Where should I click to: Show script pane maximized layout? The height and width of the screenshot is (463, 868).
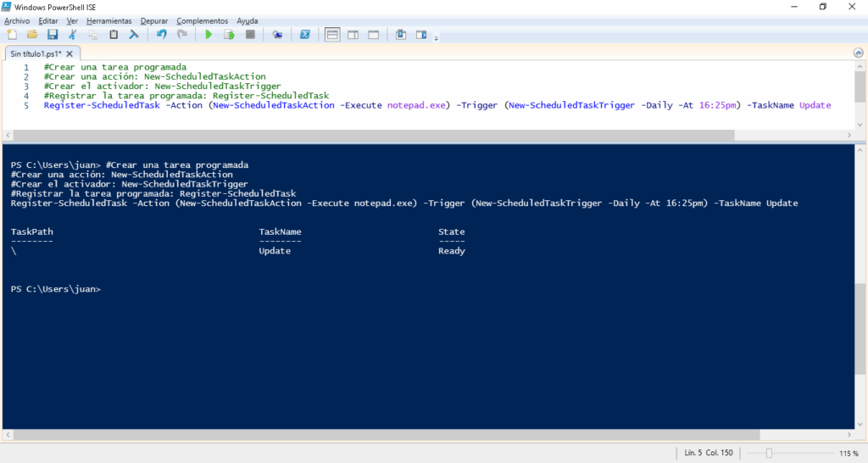(374, 35)
